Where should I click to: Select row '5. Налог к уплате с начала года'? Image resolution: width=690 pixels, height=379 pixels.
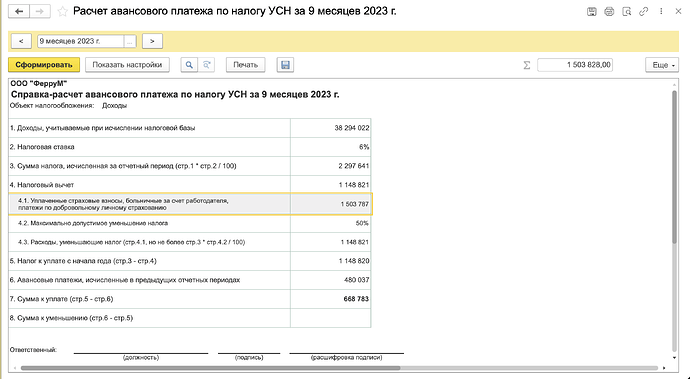190,261
